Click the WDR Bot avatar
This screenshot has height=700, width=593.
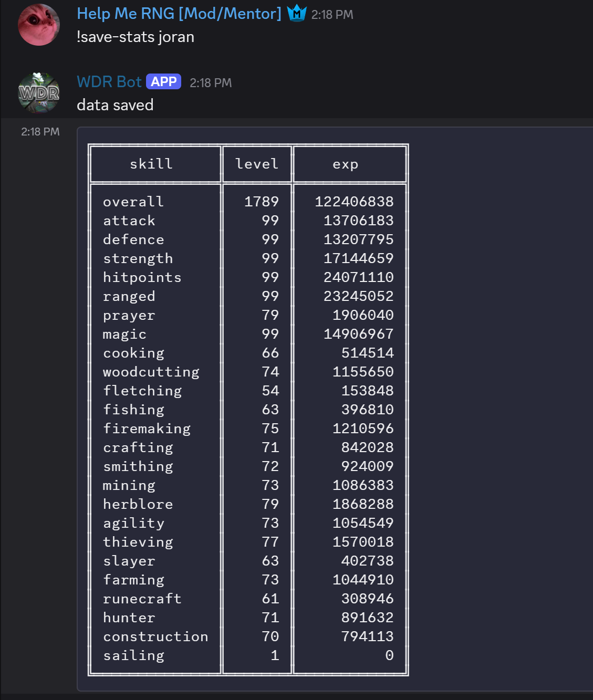tap(38, 93)
